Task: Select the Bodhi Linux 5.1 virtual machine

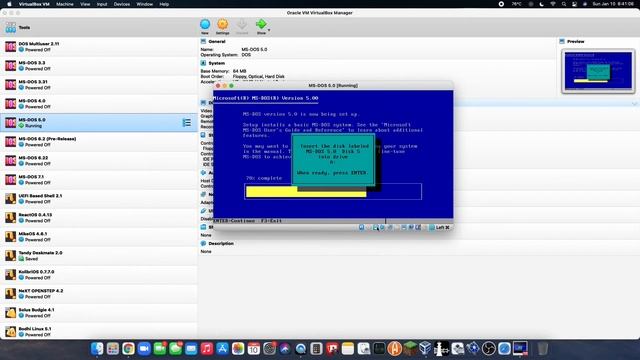Action: coord(99,331)
